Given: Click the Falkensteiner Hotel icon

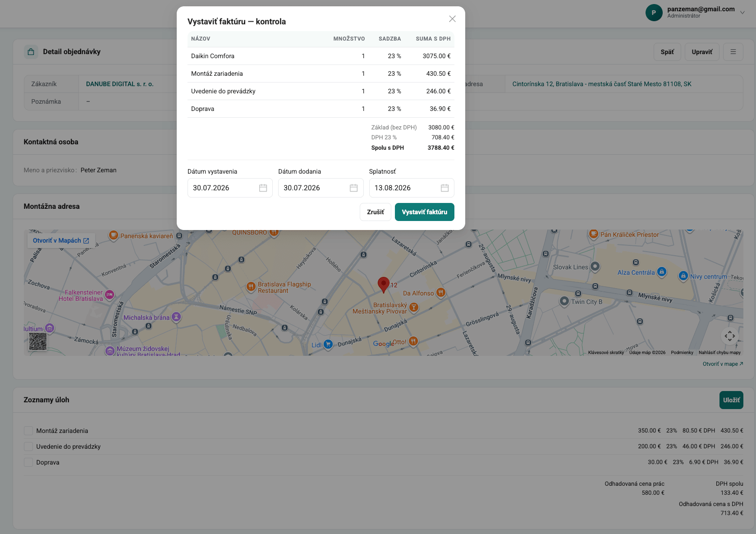Looking at the screenshot, I should pos(109,295).
